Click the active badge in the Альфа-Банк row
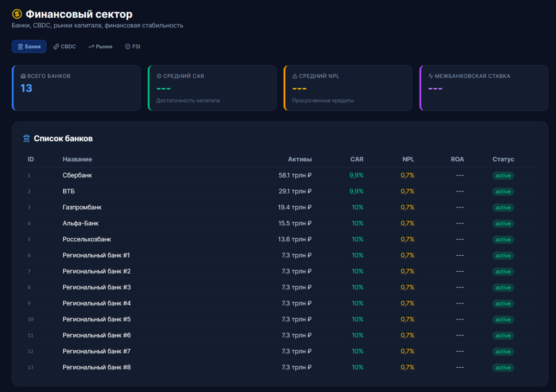 click(503, 224)
